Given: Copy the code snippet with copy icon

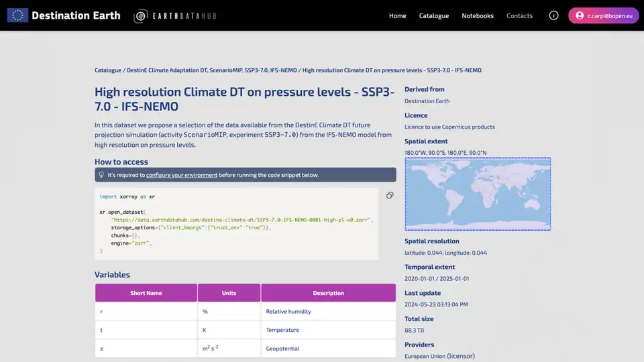Looking at the screenshot, I should pos(390,195).
